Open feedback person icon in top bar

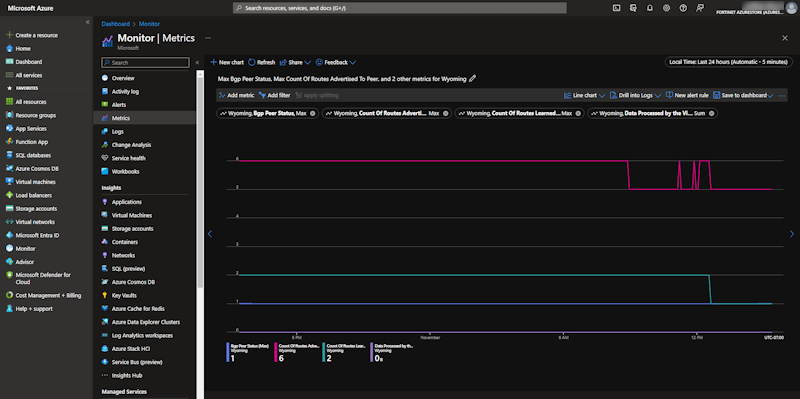[699, 8]
